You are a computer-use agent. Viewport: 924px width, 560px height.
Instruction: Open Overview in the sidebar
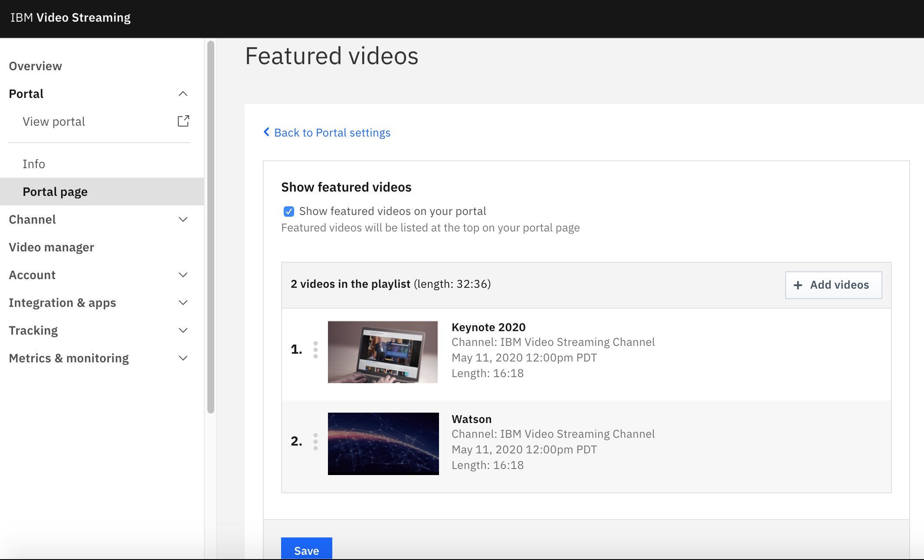click(x=36, y=66)
